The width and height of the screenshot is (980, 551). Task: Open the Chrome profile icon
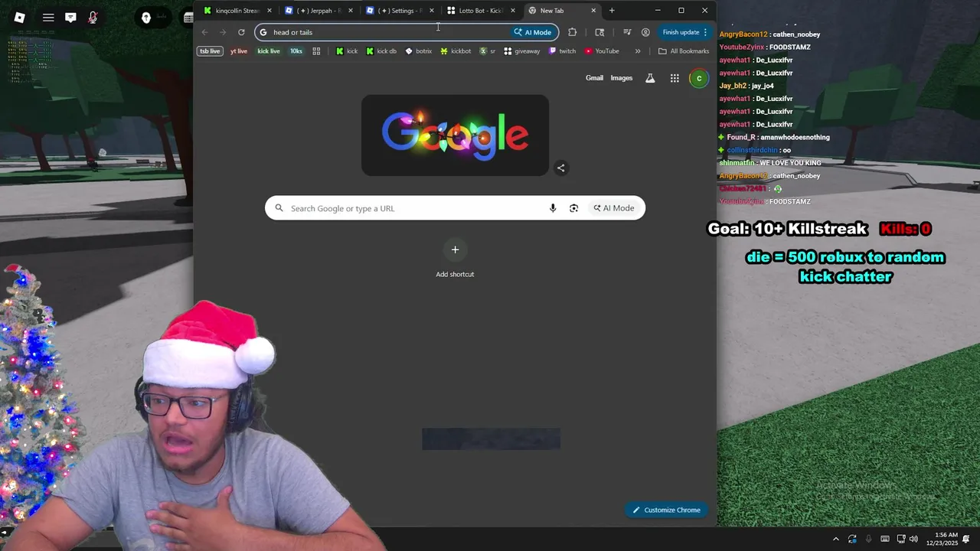click(645, 32)
